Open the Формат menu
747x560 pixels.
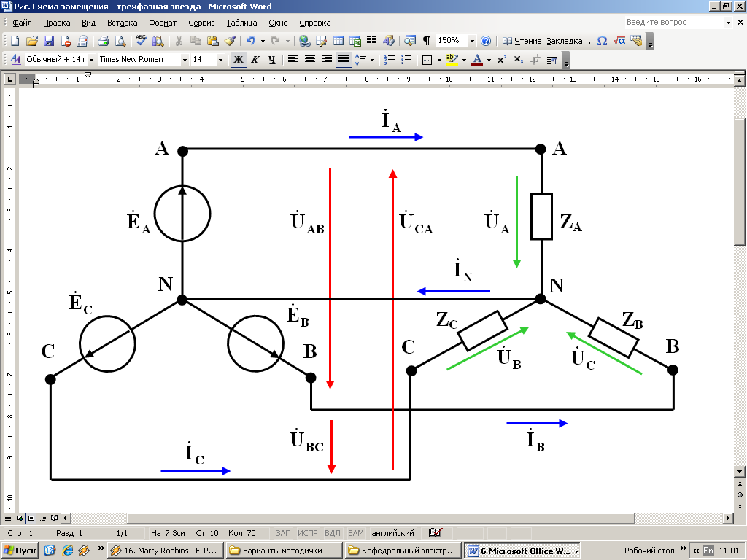click(x=163, y=23)
